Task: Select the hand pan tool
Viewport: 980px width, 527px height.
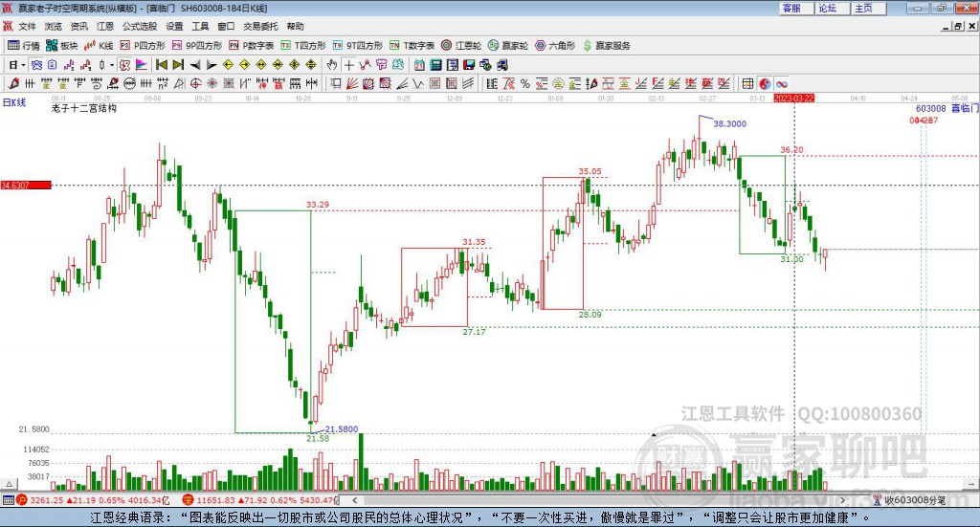Action: [x=332, y=65]
